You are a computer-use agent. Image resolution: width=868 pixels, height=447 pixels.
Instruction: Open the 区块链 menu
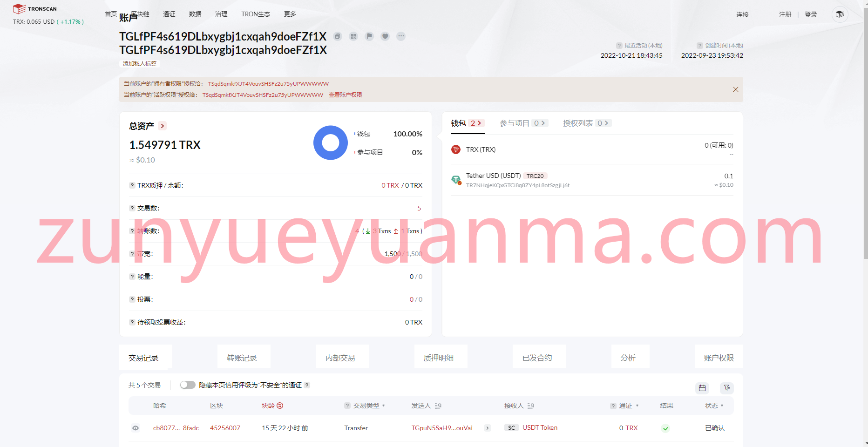[x=141, y=14]
